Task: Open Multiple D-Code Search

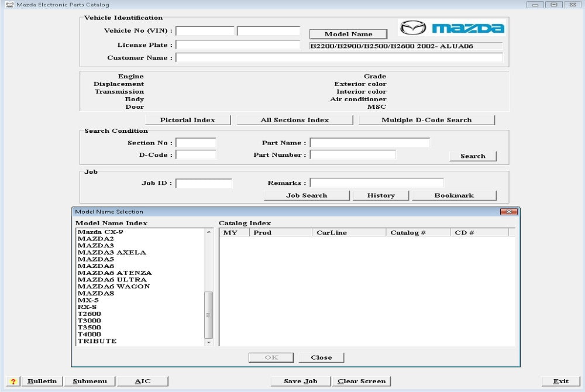Action: 426,120
